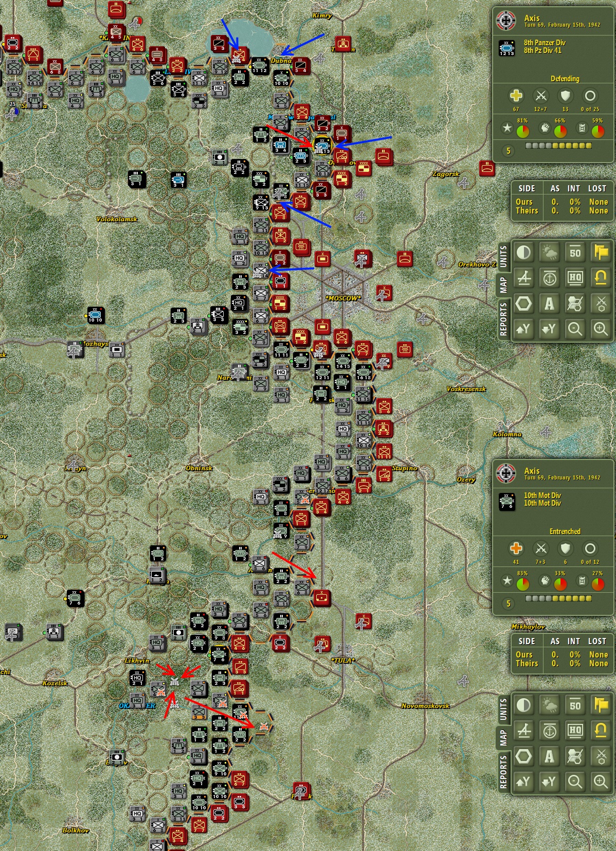The width and height of the screenshot is (616, 851).
Task: Click the shield icon above 13
Action: coord(565,96)
